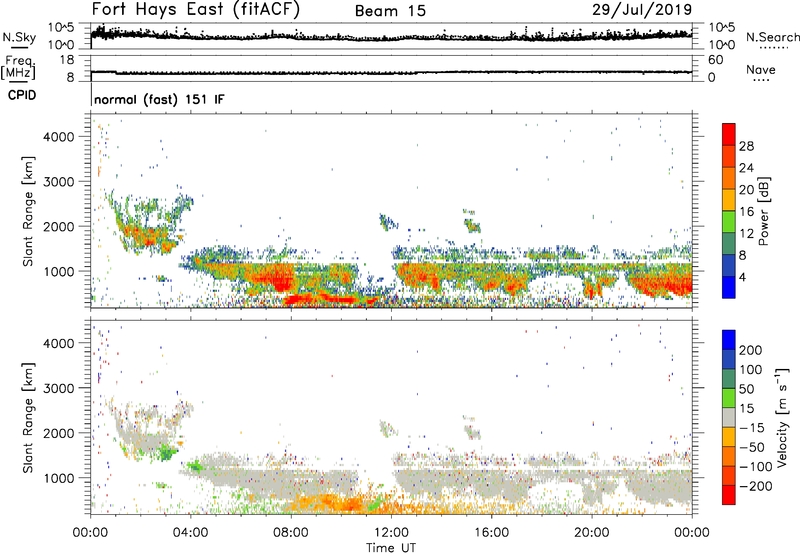
Task: Click the "4000" tick on the power panel axis
Action: [59, 137]
